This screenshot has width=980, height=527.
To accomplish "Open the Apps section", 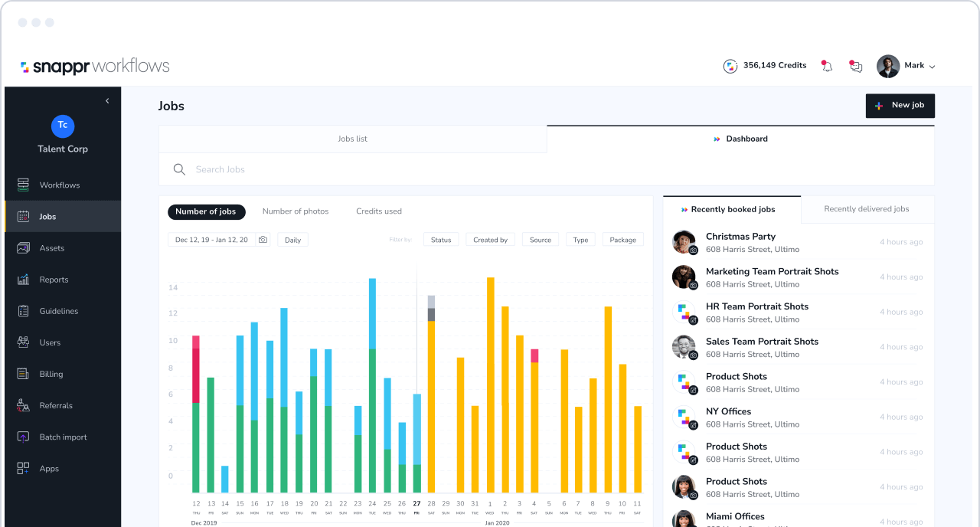I will tap(49, 468).
